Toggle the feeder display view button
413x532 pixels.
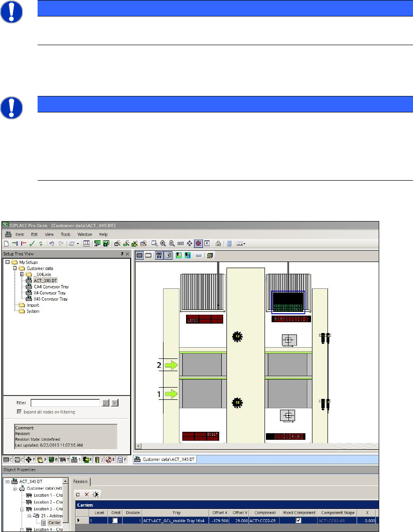159,255
